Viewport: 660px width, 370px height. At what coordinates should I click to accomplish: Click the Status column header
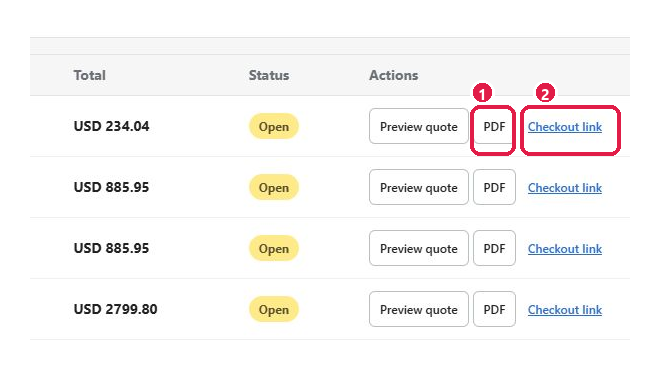(269, 75)
